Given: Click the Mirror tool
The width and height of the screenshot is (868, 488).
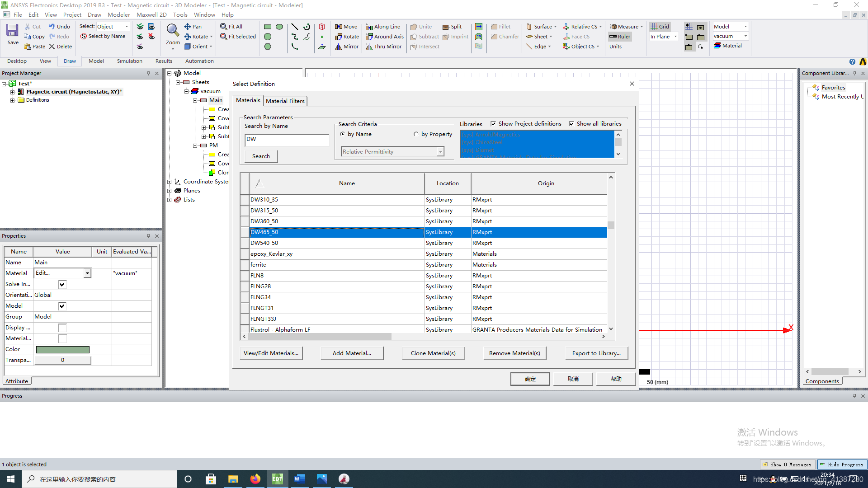Looking at the screenshot, I should (x=347, y=47).
